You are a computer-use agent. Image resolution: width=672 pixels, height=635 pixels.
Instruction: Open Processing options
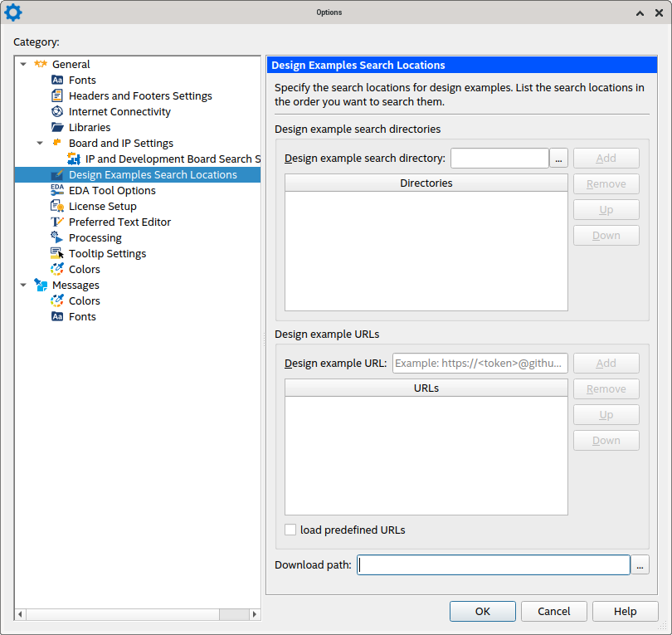[95, 237]
